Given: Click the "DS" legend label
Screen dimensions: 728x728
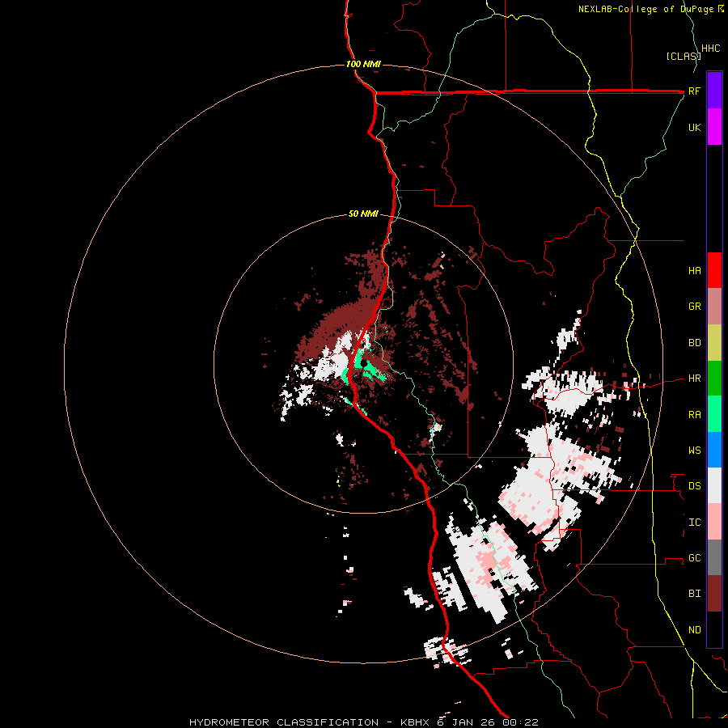Looking at the screenshot, I should (694, 485).
